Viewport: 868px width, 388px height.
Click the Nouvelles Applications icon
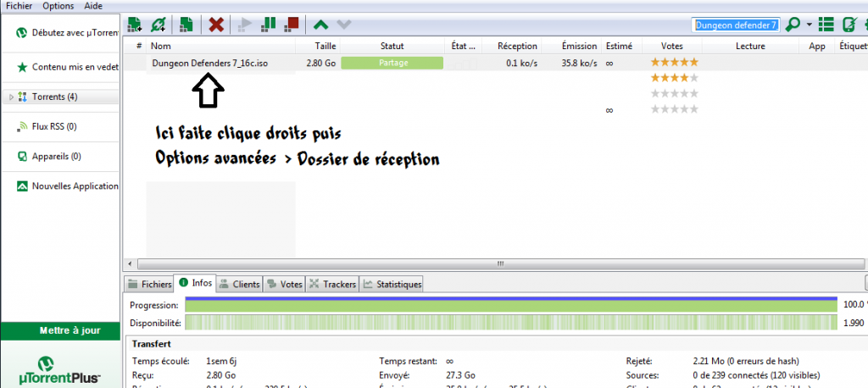22,186
